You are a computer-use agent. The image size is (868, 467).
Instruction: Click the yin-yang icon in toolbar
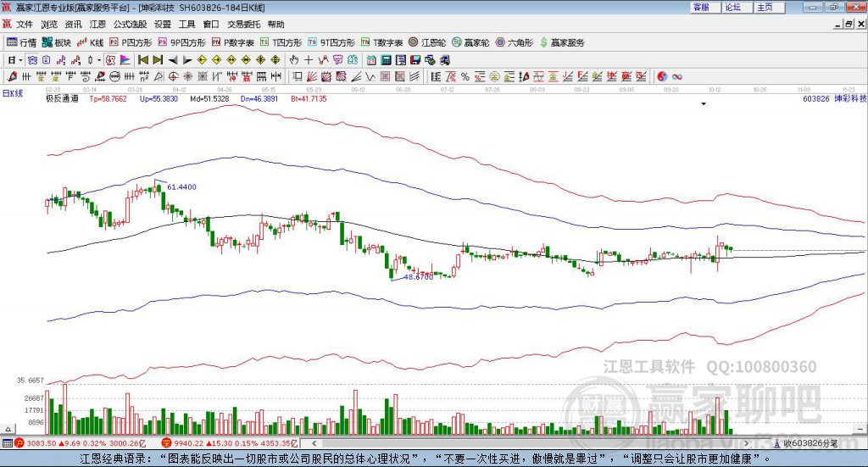[x=662, y=76]
